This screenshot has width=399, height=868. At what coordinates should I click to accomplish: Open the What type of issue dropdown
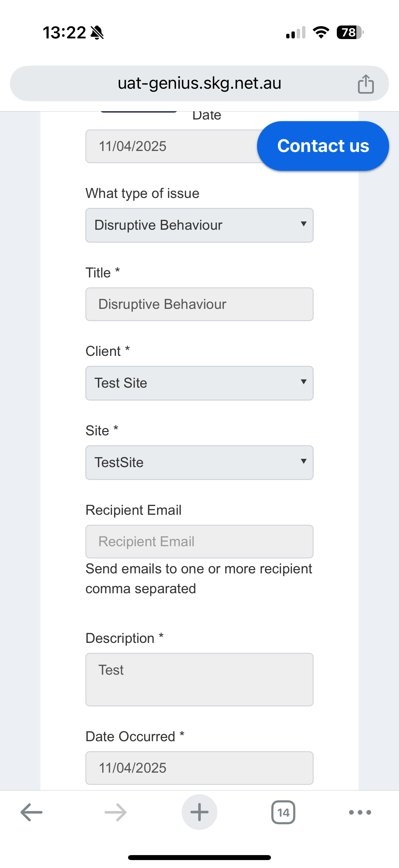[x=199, y=225]
